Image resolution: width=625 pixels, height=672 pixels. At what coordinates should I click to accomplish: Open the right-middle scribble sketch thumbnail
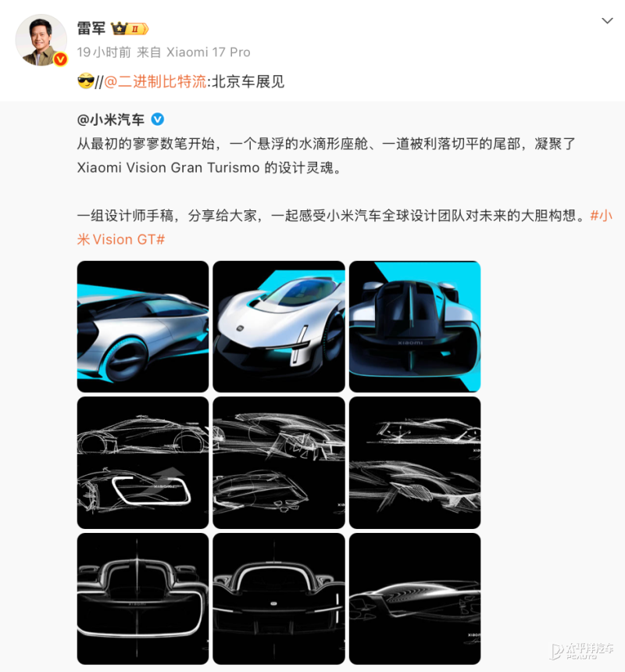[415, 463]
